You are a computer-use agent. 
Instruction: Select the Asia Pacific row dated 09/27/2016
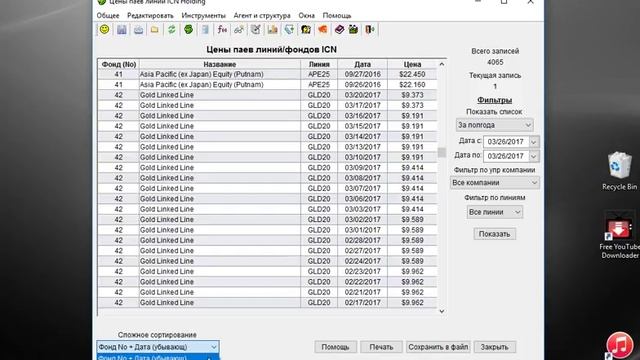(267, 74)
